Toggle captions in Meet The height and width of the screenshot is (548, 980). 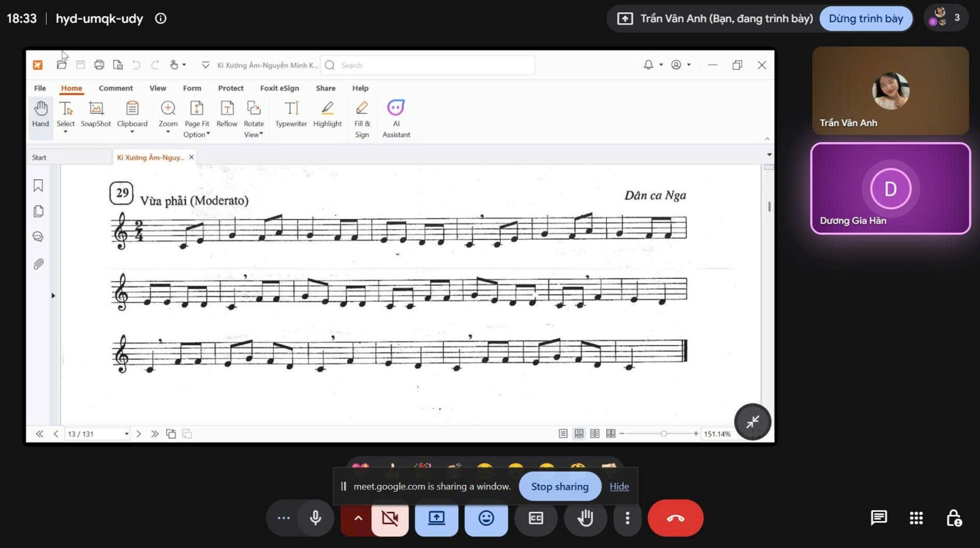coord(536,518)
